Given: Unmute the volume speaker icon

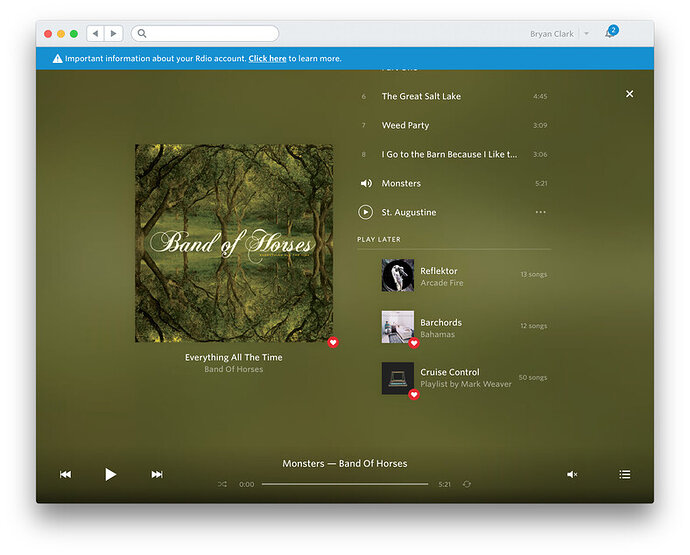Looking at the screenshot, I should (572, 474).
